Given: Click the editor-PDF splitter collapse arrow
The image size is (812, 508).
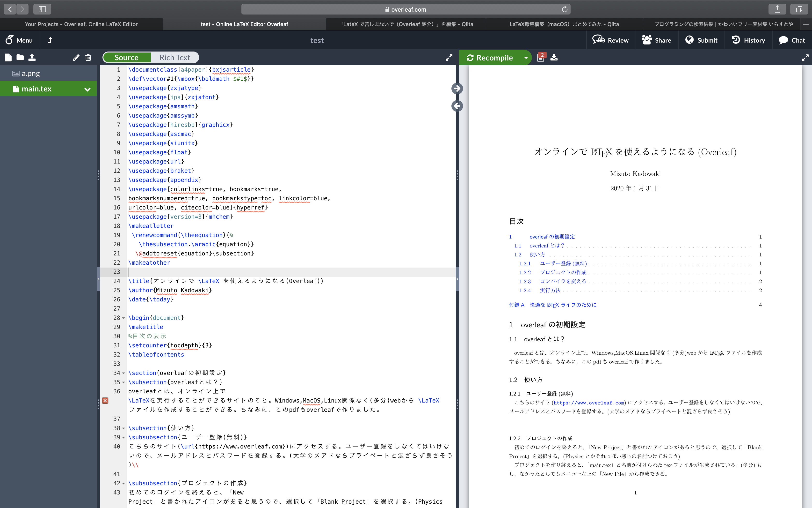Looking at the screenshot, I should (457, 279).
